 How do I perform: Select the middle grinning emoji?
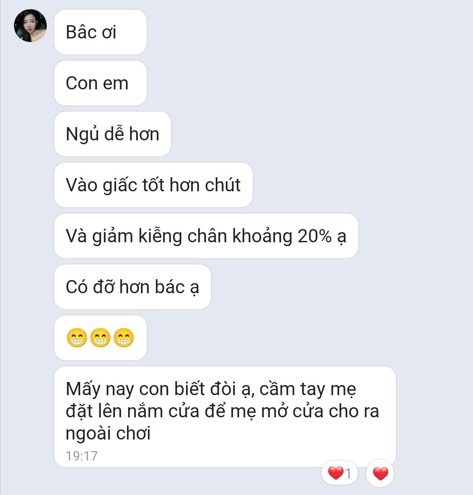point(100,338)
